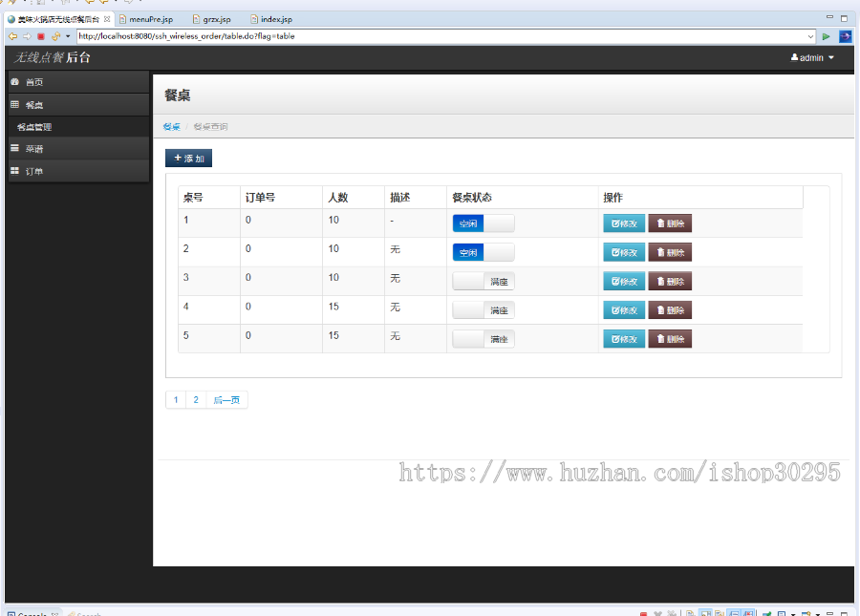
Task: Click the 餐桌 breadcrumb link
Action: (x=172, y=127)
